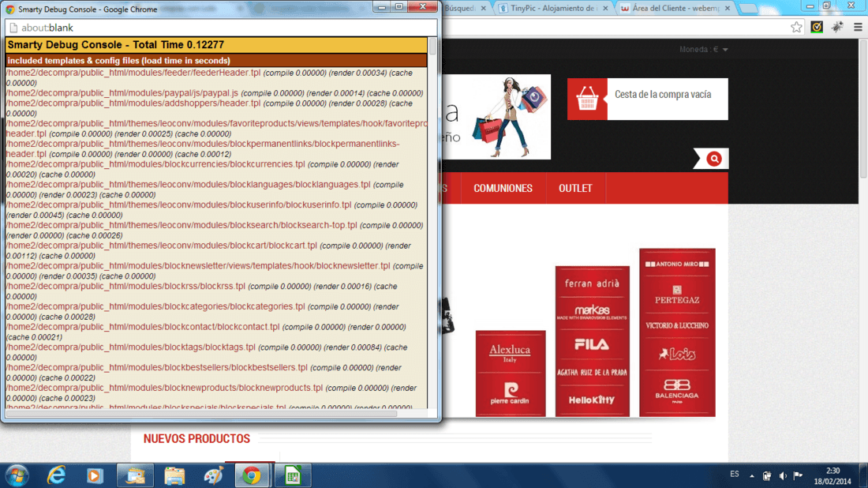Click the yellow checkmark extension icon
This screenshot has height=488, width=868.
pos(817,27)
